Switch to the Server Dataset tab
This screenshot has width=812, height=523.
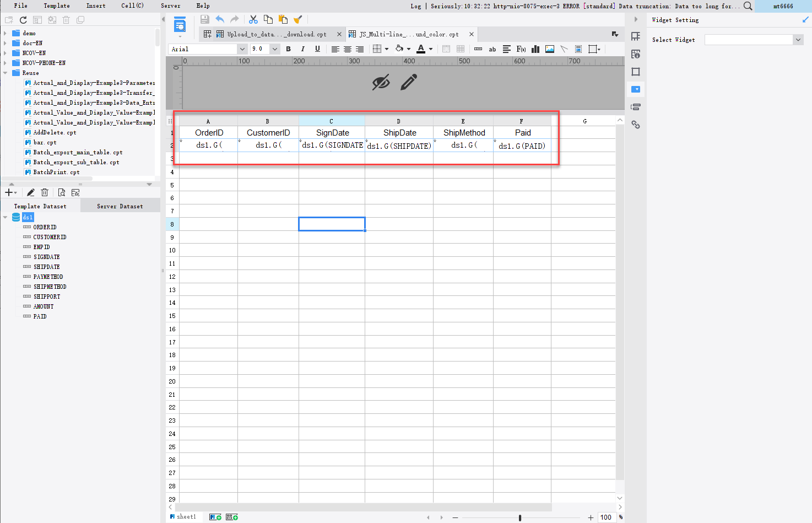point(120,206)
